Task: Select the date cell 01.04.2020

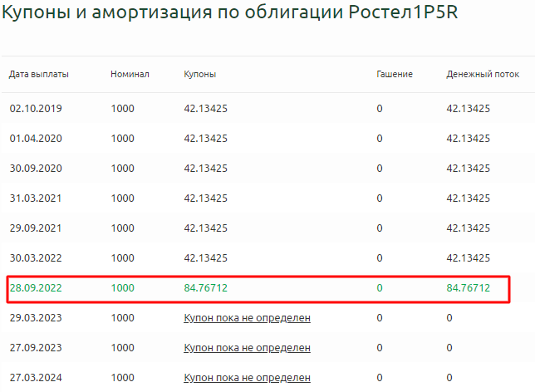Action: point(36,139)
